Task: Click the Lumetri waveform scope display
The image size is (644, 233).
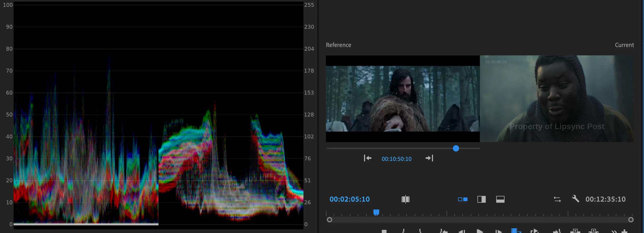Action: pyautogui.click(x=158, y=115)
